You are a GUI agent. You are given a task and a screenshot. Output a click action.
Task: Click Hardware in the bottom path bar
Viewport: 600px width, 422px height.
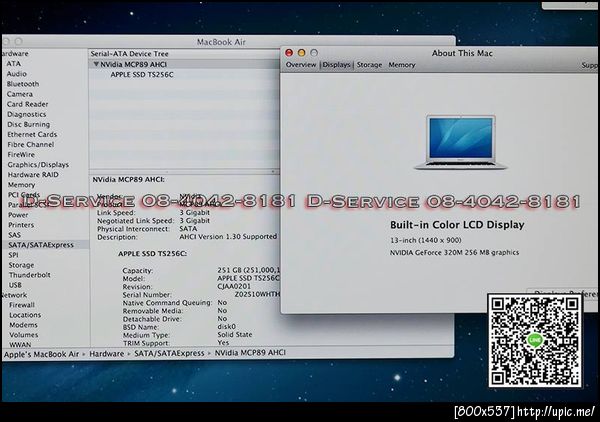coord(106,354)
